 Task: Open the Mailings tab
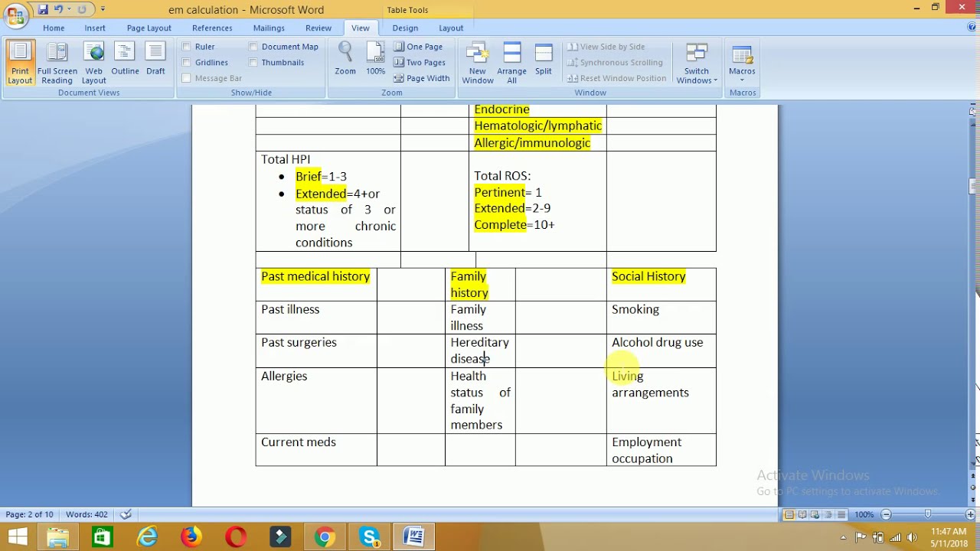click(269, 28)
